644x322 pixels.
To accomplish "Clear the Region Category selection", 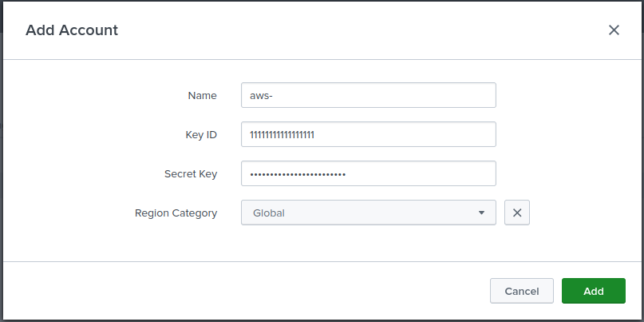I will click(x=516, y=213).
